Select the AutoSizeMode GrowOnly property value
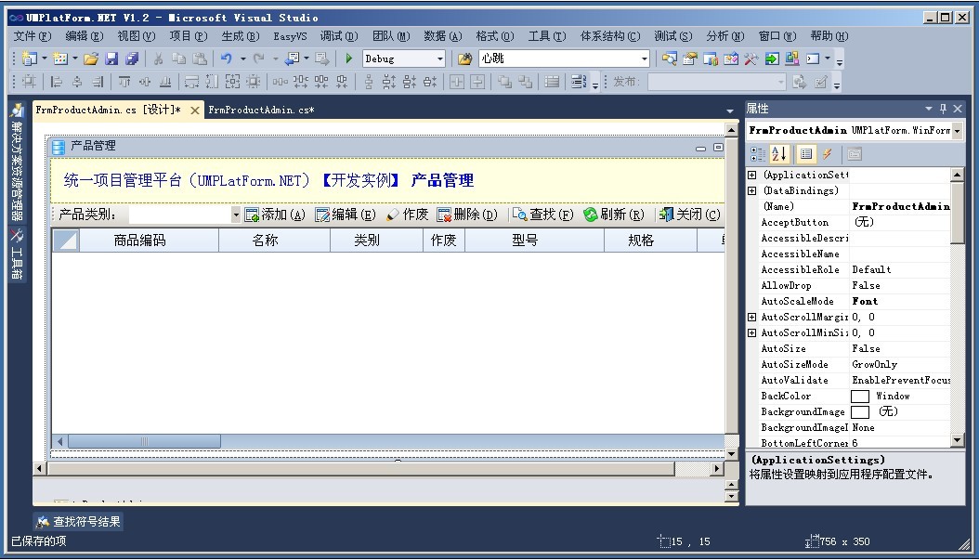 coord(900,365)
